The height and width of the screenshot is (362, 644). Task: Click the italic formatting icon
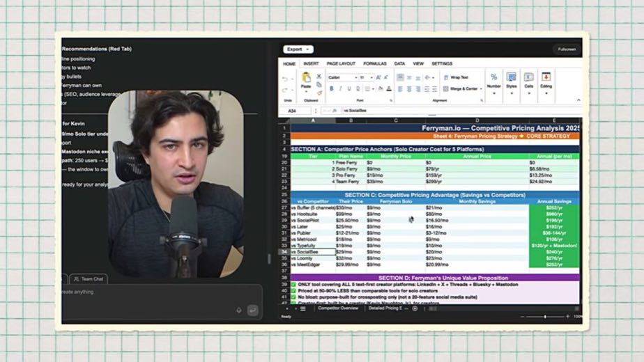[340, 88]
